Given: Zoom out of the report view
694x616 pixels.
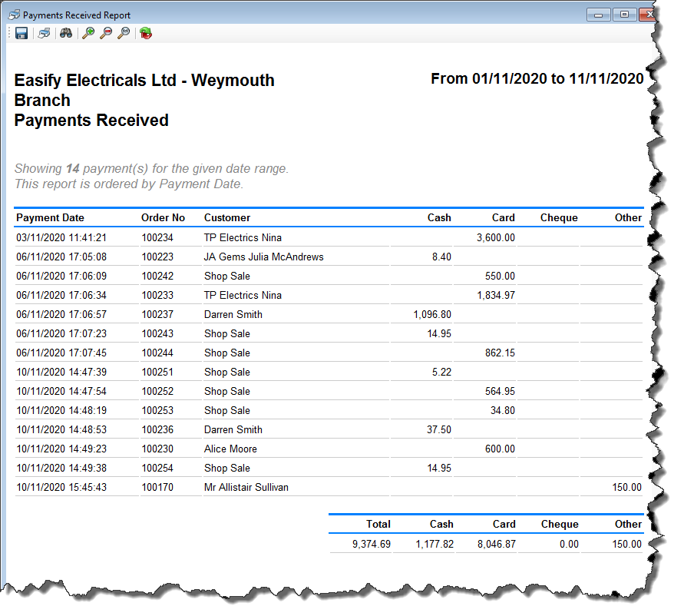Looking at the screenshot, I should point(105,33).
